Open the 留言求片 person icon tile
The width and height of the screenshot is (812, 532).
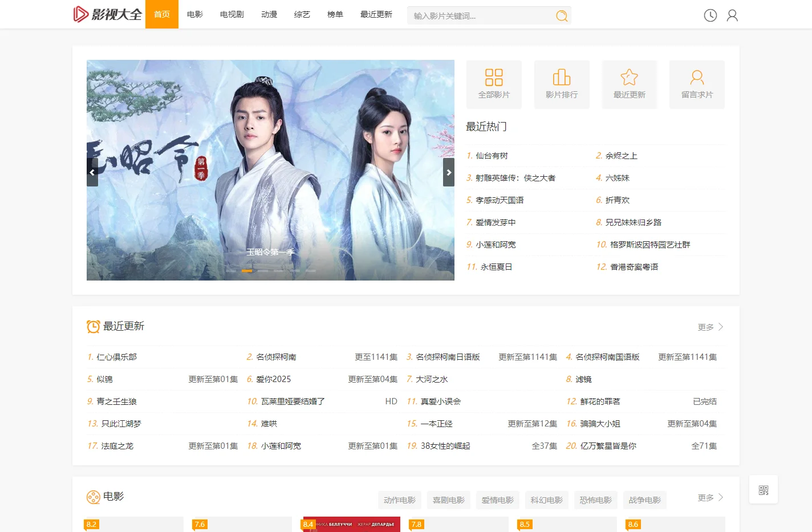(697, 84)
